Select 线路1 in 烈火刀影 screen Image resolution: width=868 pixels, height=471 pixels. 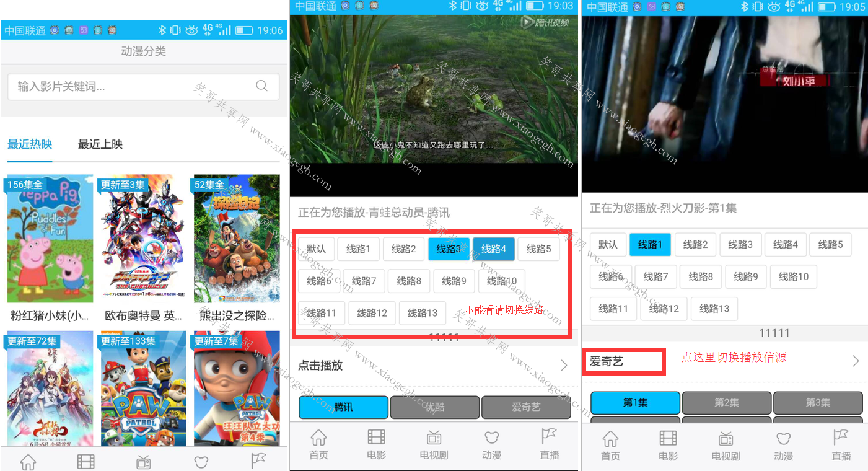pos(651,245)
